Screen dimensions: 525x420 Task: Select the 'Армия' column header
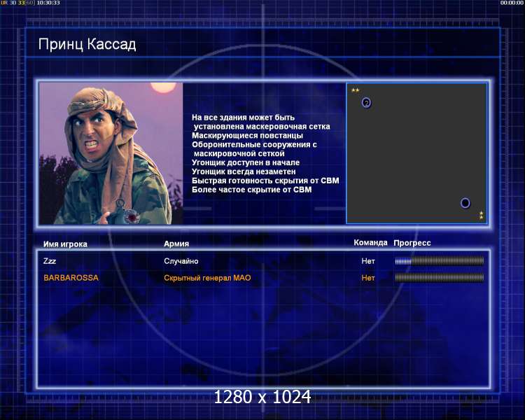pos(176,244)
